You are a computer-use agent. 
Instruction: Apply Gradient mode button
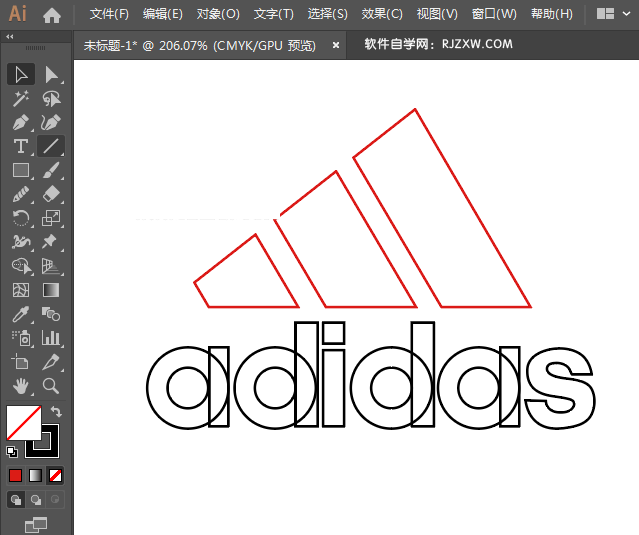pyautogui.click(x=35, y=476)
